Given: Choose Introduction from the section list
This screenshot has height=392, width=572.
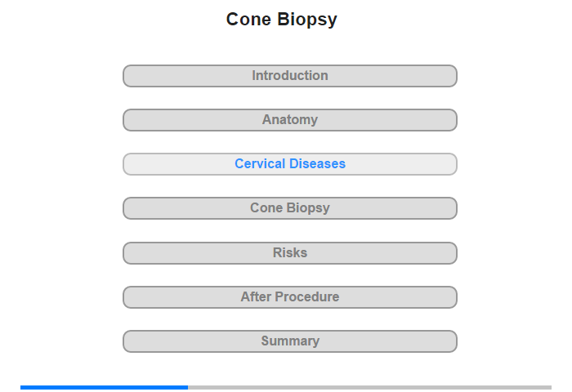Looking at the screenshot, I should pos(289,76).
